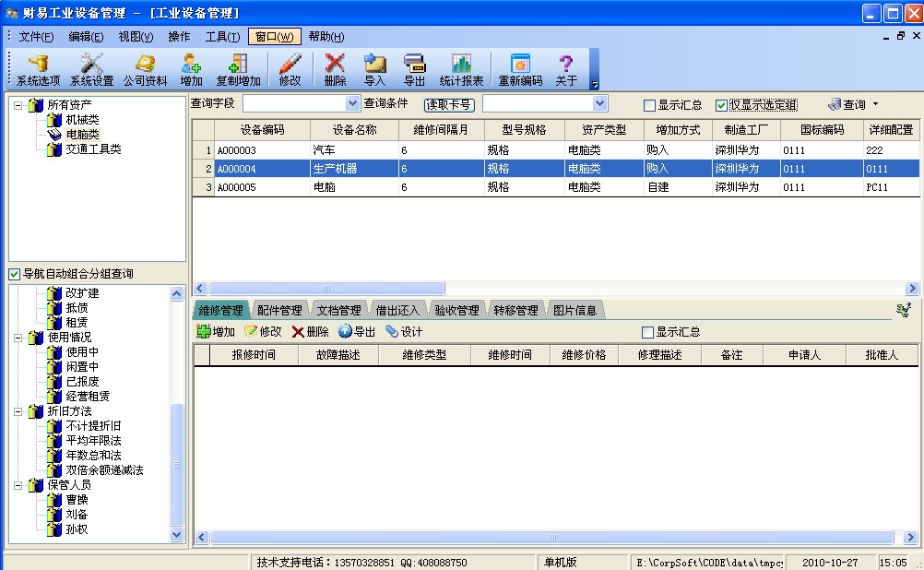
Task: Open the 视图(V) menu
Action: (136, 37)
